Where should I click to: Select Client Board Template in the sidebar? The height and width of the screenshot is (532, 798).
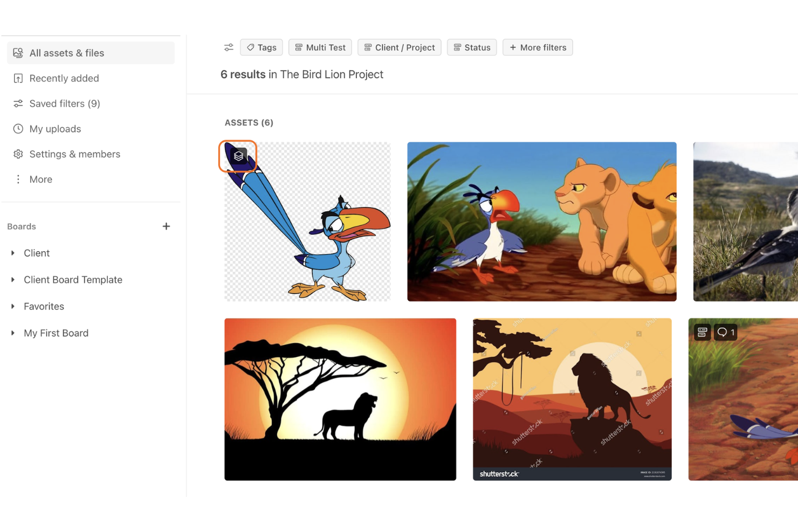(73, 279)
